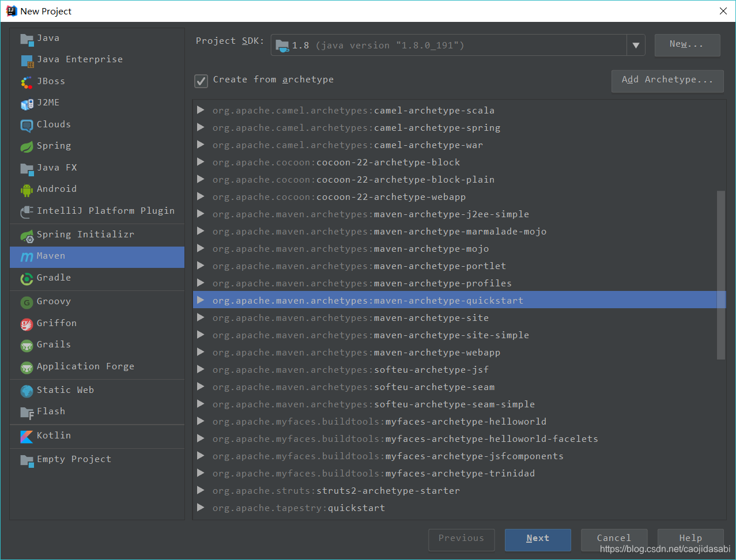Select maven-archetype-marmalade-mojo row text
736x560 pixels.
coord(380,232)
